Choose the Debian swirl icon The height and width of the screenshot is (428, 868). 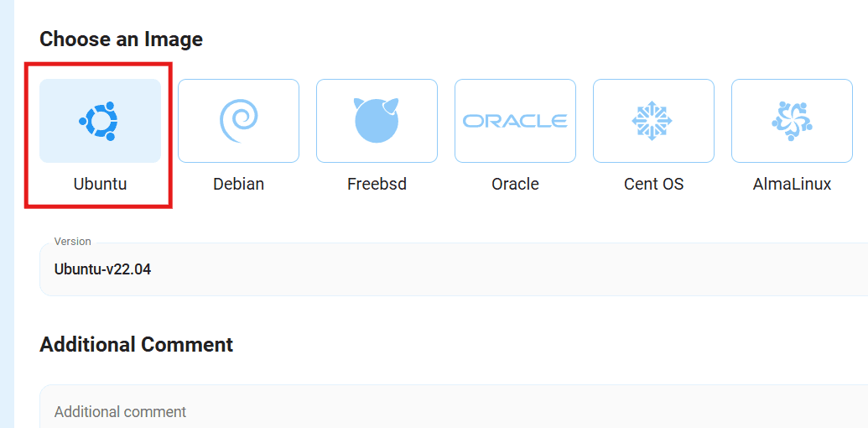coord(238,121)
